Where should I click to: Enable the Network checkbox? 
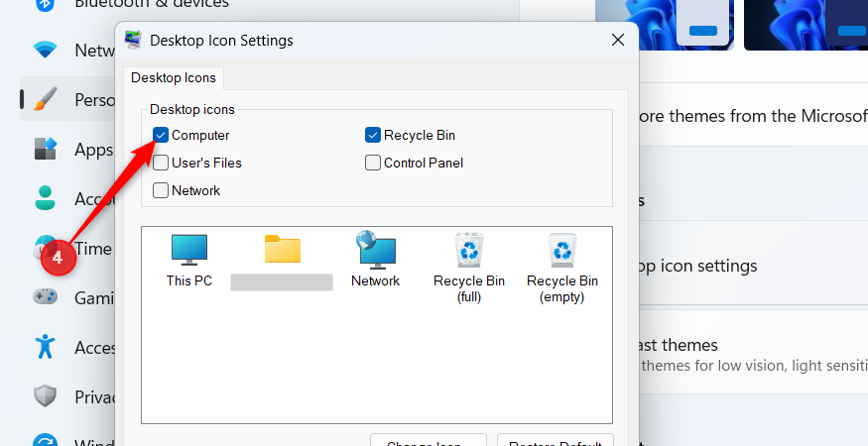coord(161,190)
